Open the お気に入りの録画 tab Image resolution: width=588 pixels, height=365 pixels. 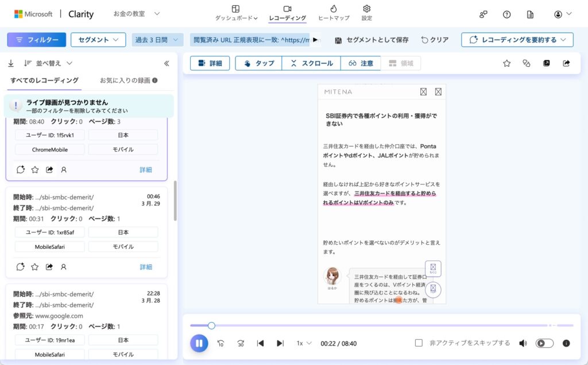pyautogui.click(x=129, y=80)
